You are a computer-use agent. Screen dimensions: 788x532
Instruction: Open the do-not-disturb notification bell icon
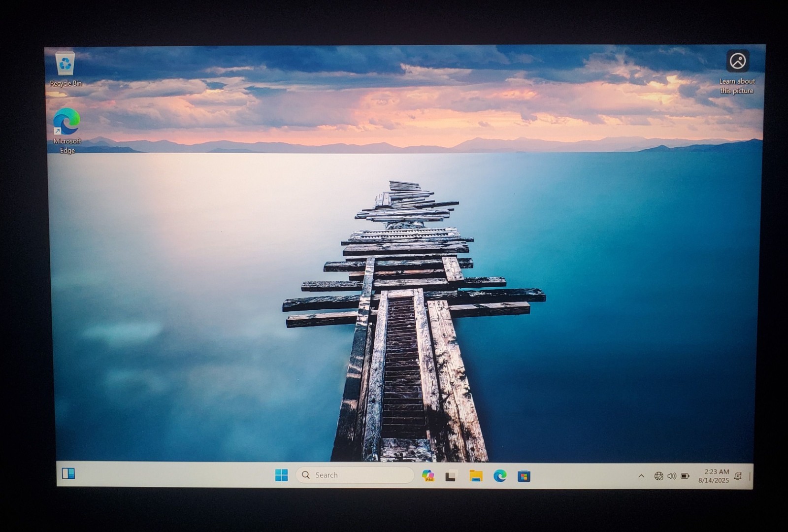point(738,476)
